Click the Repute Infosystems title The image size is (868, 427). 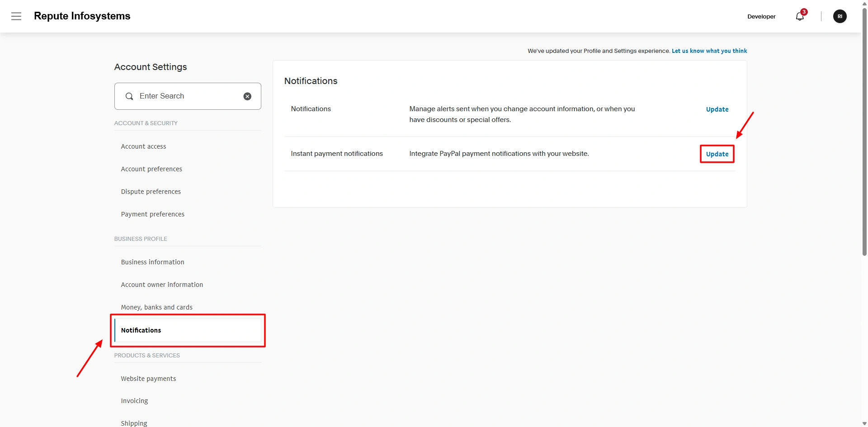(82, 16)
